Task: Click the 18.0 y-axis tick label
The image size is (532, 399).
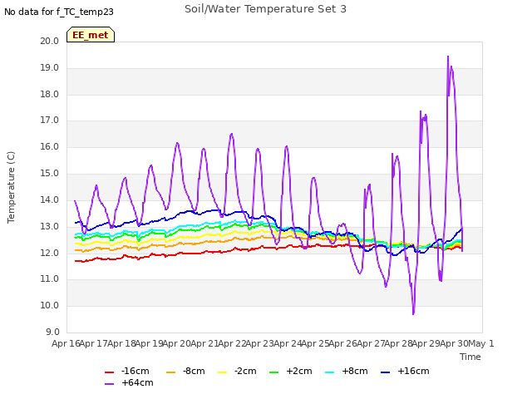Action: click(50, 94)
